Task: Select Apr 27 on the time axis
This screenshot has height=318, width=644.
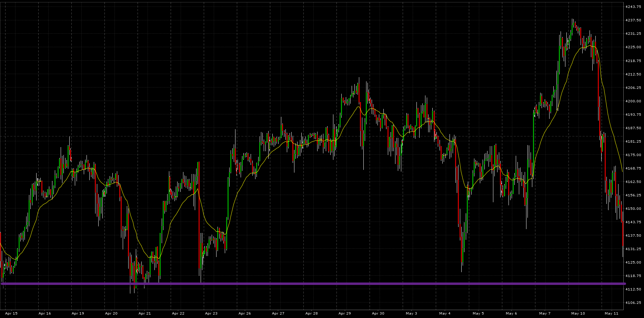Action: [278, 313]
